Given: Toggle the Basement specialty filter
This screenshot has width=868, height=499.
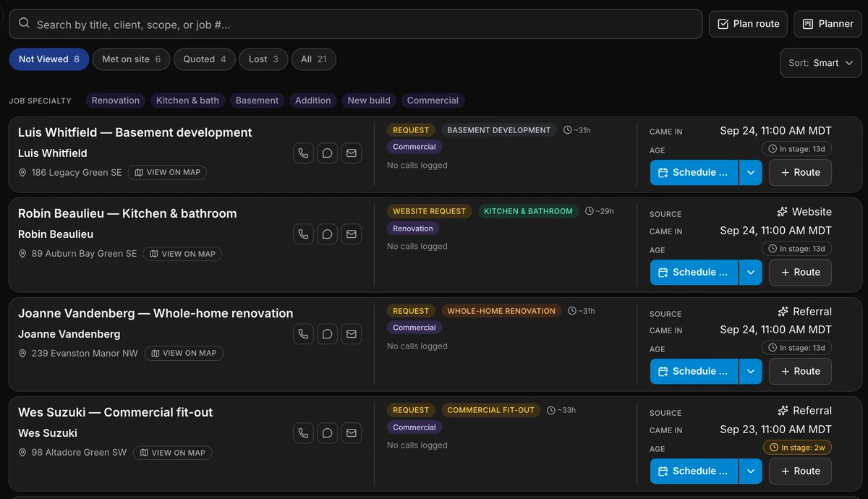Looking at the screenshot, I should tap(257, 101).
